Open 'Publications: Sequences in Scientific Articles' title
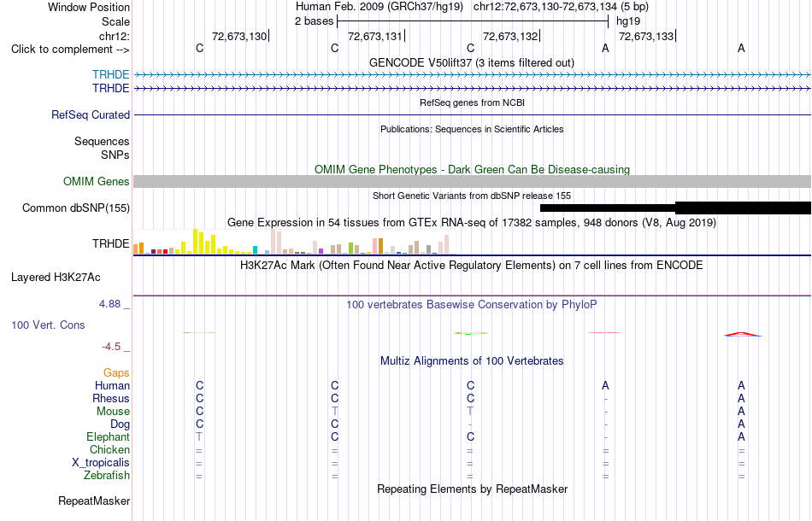This screenshot has width=812, height=521. pos(472,129)
